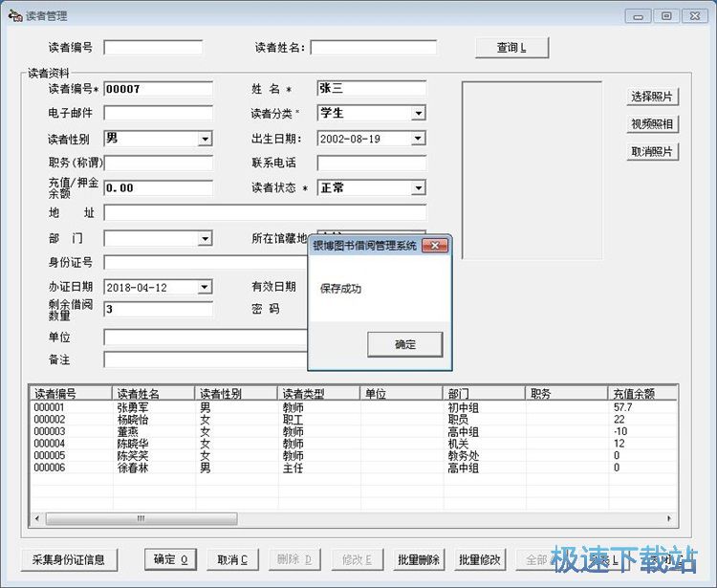Click the reader list scroll right arrow
717x588 pixels.
pos(669,518)
